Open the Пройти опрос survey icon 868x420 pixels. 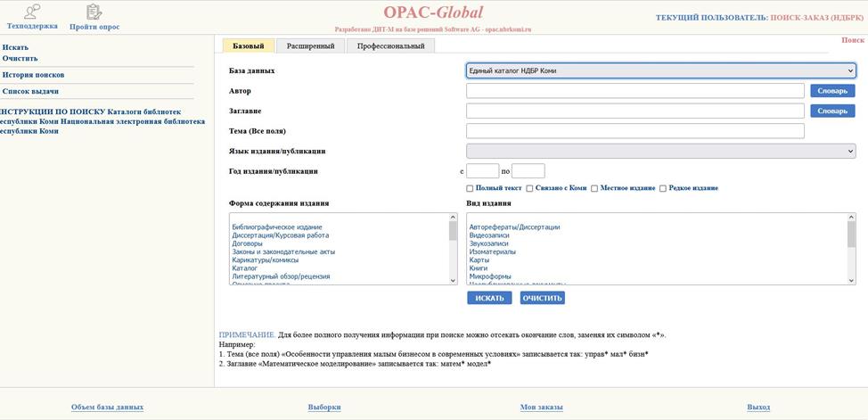pos(94,11)
